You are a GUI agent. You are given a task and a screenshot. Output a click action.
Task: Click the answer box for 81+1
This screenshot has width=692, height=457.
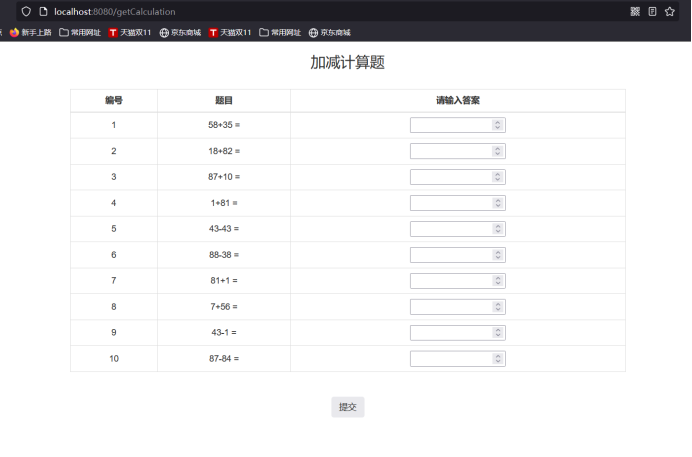coord(458,281)
